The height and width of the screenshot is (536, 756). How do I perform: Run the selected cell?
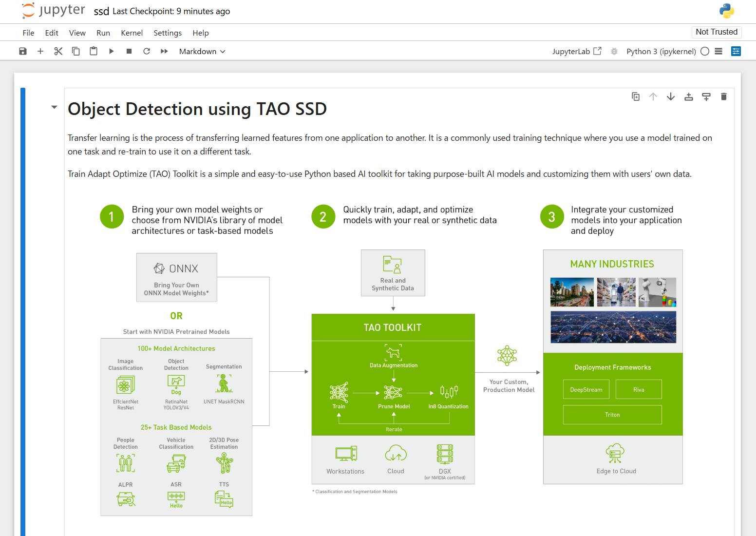(x=111, y=51)
